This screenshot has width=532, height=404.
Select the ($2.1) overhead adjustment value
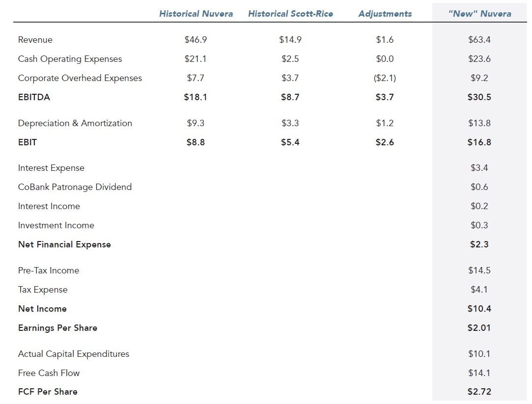click(385, 78)
